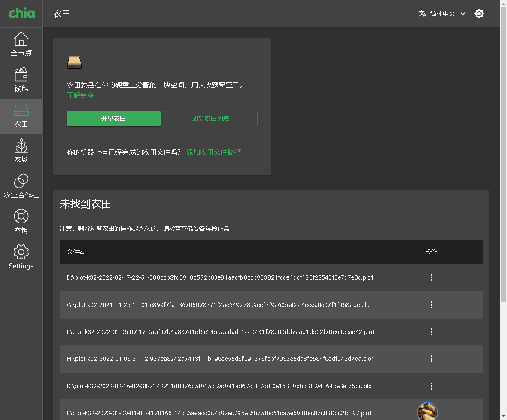Viewport: 507px width, 420px height.
Task: Click the 刷新农田列表 button
Action: (211, 119)
